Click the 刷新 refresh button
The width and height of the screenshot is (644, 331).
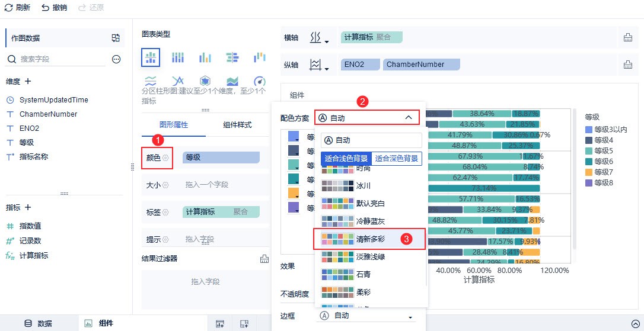tap(18, 8)
